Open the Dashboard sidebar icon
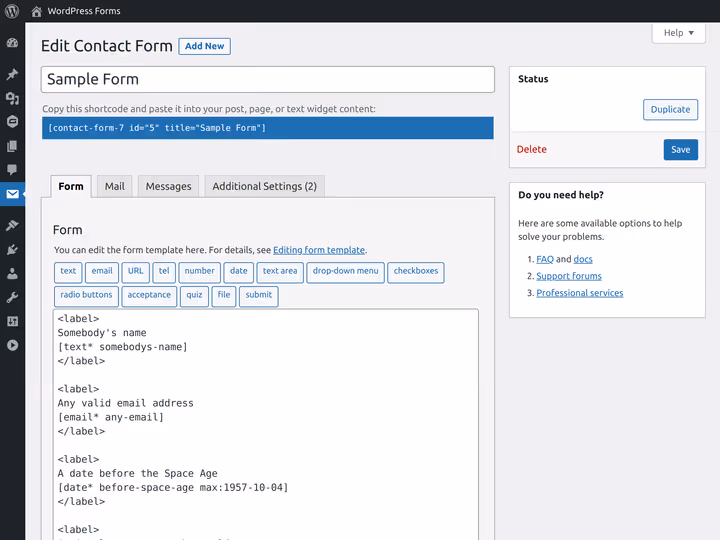 (x=12, y=43)
